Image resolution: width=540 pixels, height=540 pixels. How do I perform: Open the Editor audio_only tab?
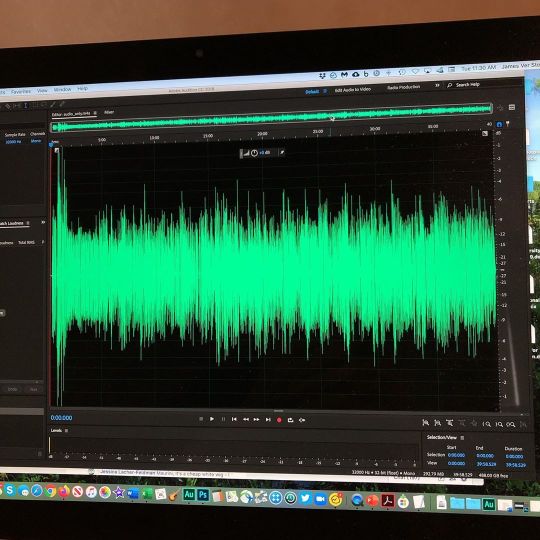pos(71,114)
